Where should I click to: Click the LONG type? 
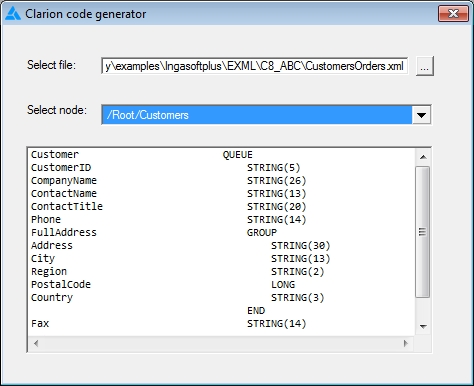tap(283, 285)
